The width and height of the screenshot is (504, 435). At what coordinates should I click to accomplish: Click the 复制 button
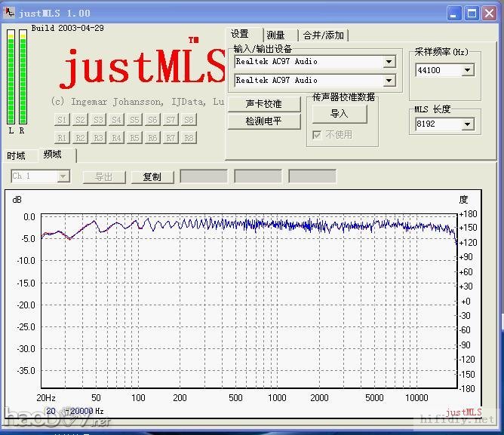152,177
